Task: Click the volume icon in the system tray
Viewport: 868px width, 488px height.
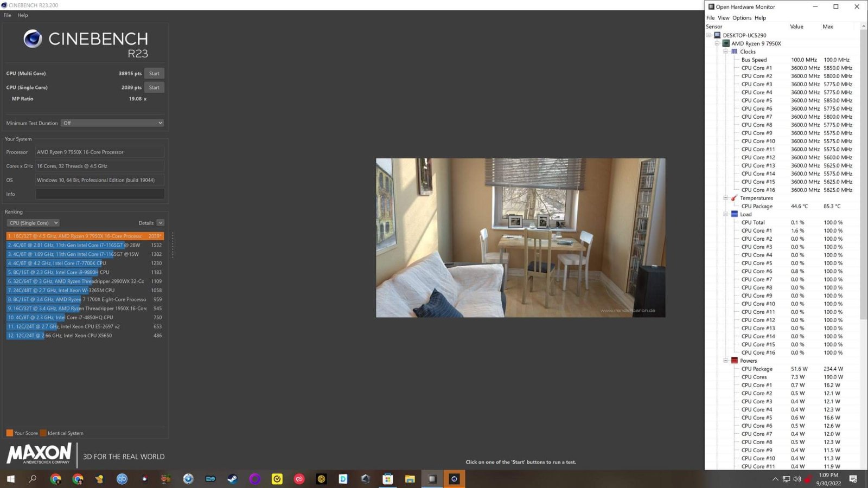Action: tap(797, 479)
